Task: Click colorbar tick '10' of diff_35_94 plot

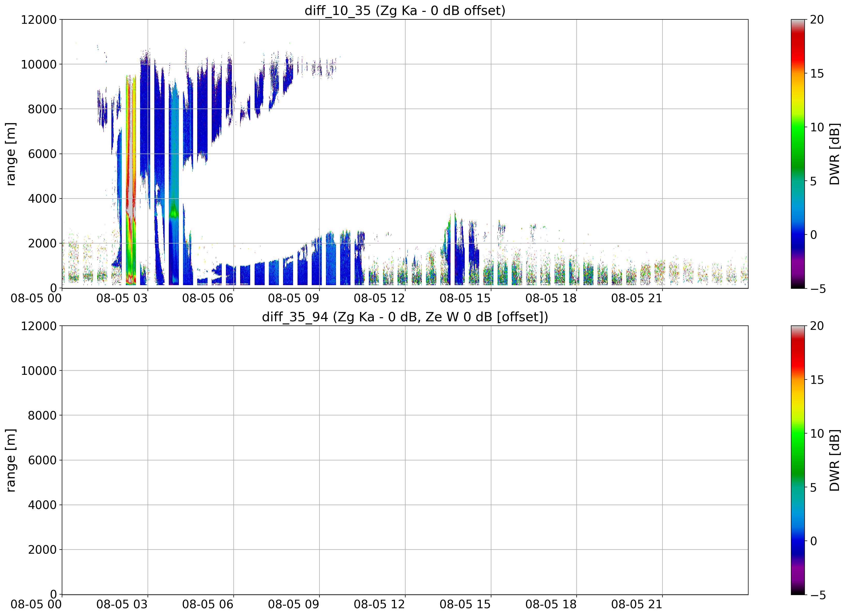Action: 817,434
